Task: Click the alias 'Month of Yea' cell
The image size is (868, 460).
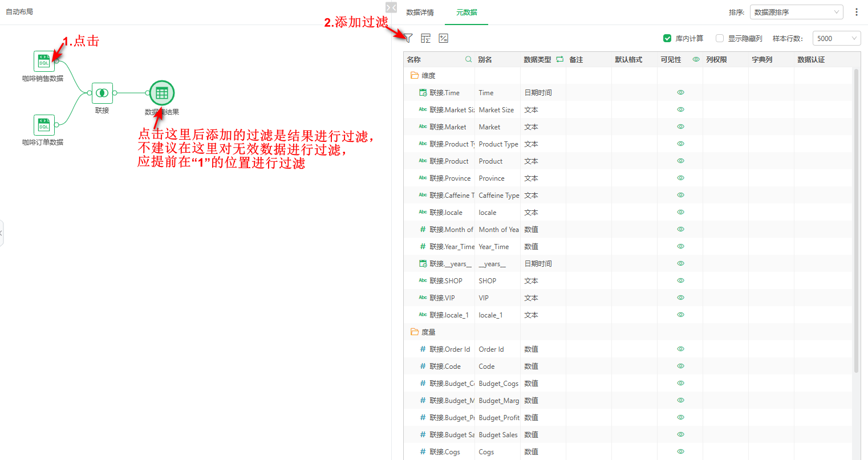Action: point(497,229)
